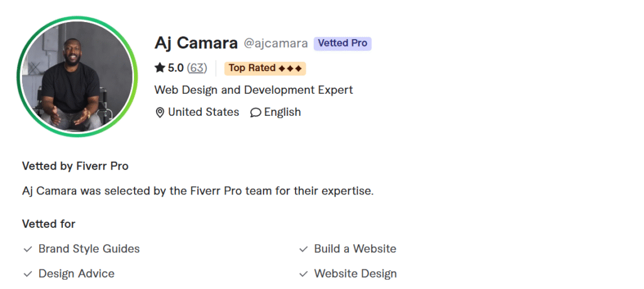The width and height of the screenshot is (644, 289).
Task: Click the checkmark beside Design Advice
Action: tap(28, 274)
